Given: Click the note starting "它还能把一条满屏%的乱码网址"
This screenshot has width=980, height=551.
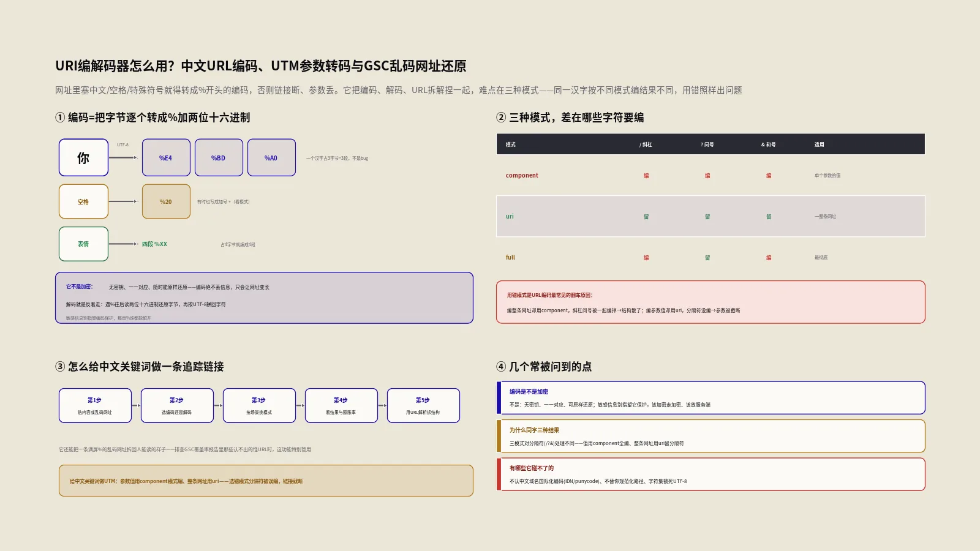Looking at the screenshot, I should pos(185,449).
